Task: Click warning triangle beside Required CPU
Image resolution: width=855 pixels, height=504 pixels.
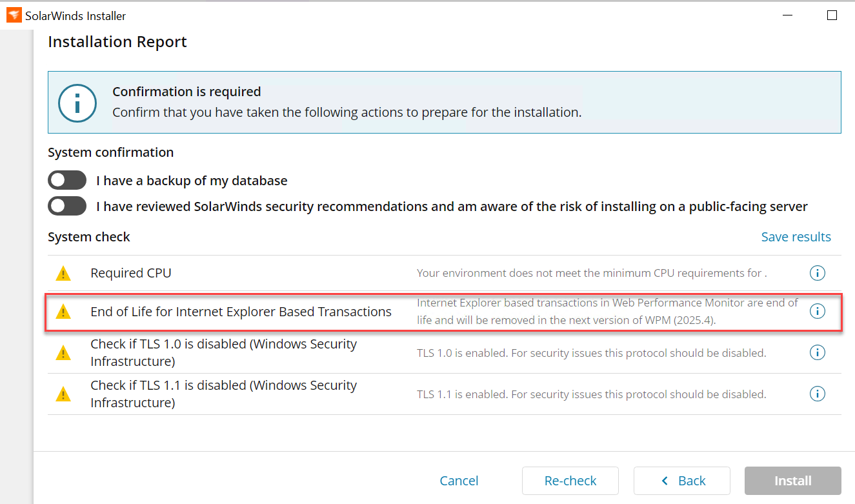Action: [x=63, y=274]
